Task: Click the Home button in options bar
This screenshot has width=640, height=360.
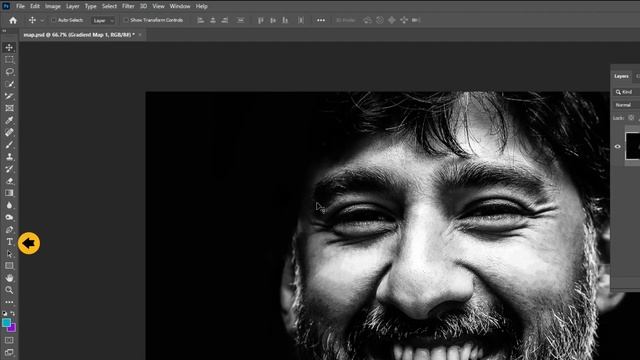Action: 13,20
